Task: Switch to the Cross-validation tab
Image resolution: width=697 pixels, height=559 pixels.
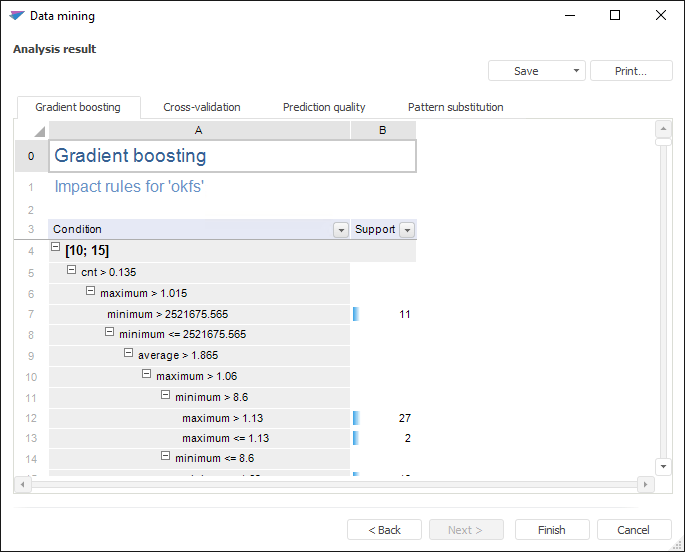Action: tap(202, 107)
